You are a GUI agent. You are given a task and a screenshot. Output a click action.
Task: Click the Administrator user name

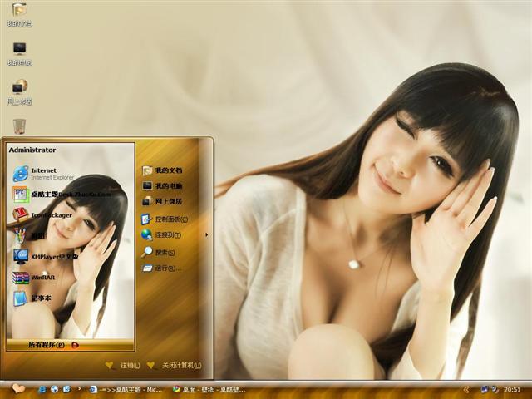point(32,150)
